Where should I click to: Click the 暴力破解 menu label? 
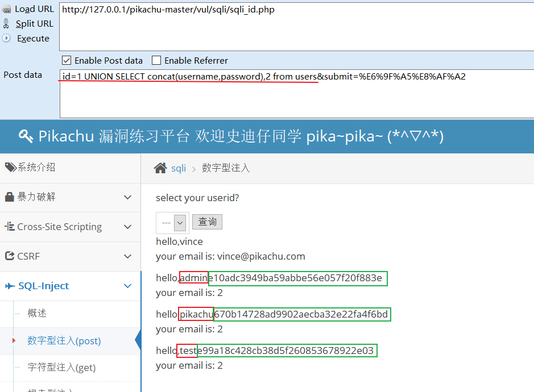pyautogui.click(x=36, y=197)
